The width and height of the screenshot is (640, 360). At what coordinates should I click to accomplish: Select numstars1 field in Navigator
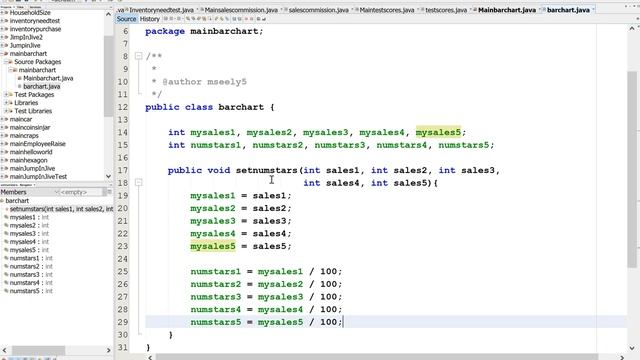pos(31,258)
